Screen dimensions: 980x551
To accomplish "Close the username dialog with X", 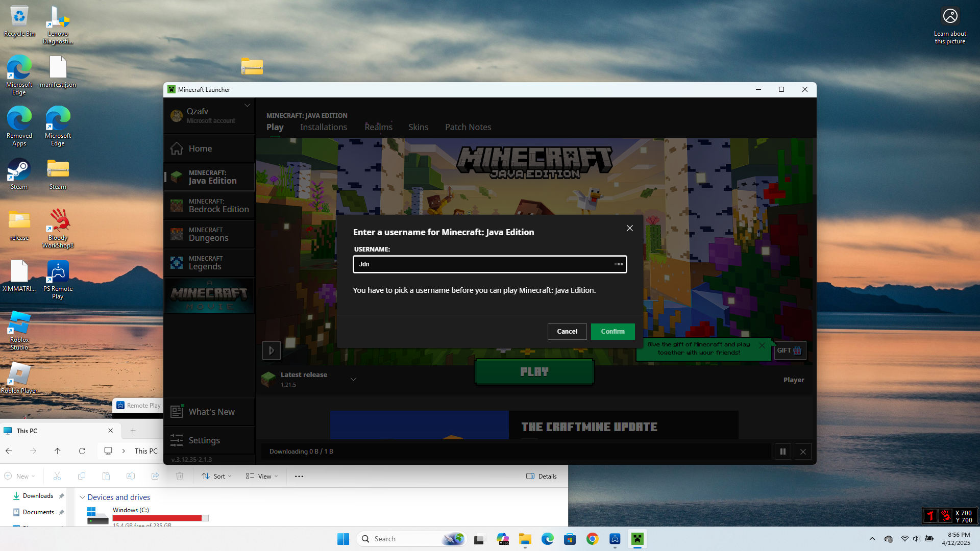I will click(x=630, y=228).
